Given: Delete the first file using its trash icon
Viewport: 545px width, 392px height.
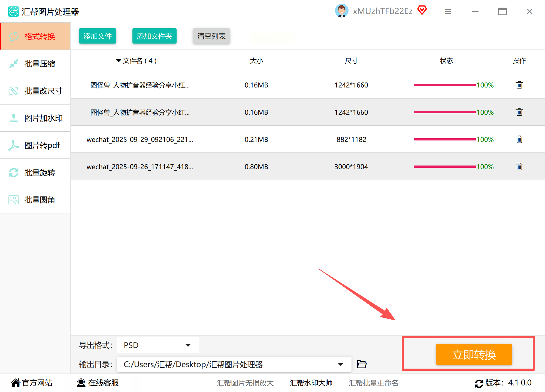Looking at the screenshot, I should (x=519, y=85).
